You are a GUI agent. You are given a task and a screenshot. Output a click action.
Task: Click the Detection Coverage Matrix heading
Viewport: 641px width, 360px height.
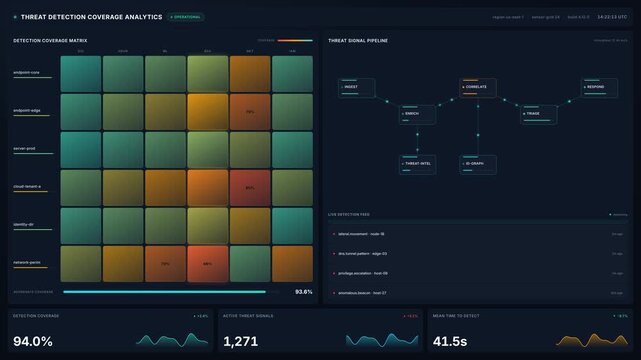pos(50,40)
